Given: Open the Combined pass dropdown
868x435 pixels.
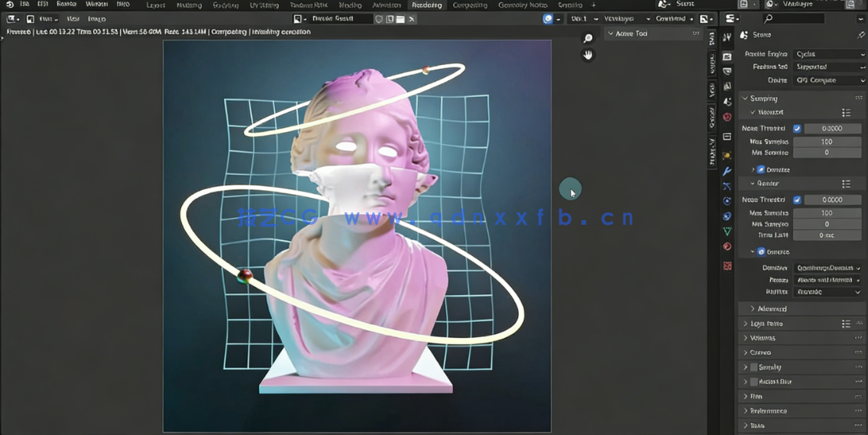Looking at the screenshot, I should pyautogui.click(x=674, y=19).
